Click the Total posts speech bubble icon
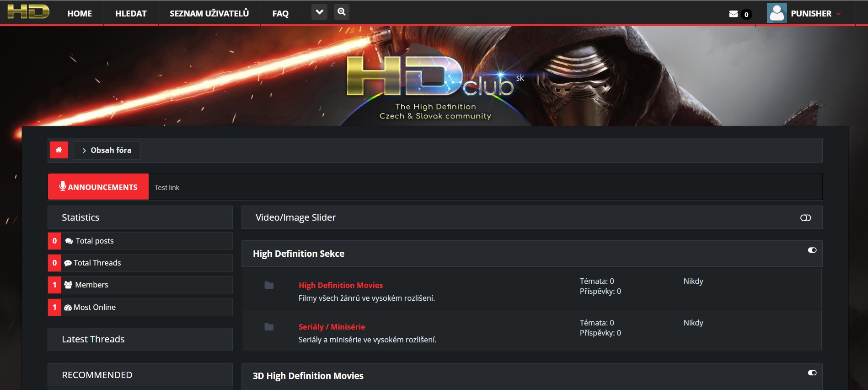Viewport: 868px width, 390px height. point(69,241)
